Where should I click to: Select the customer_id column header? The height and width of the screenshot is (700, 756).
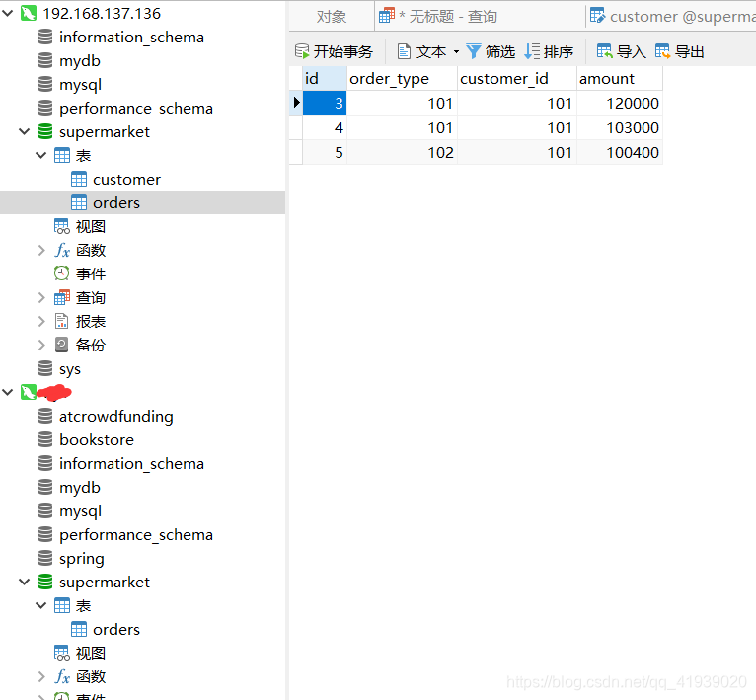coord(516,78)
